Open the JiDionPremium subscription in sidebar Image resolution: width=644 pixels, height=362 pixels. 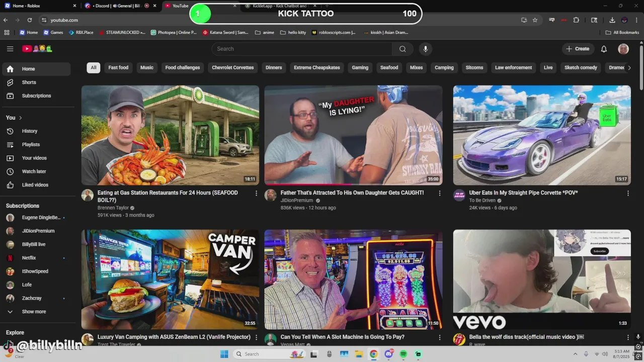[35, 231]
